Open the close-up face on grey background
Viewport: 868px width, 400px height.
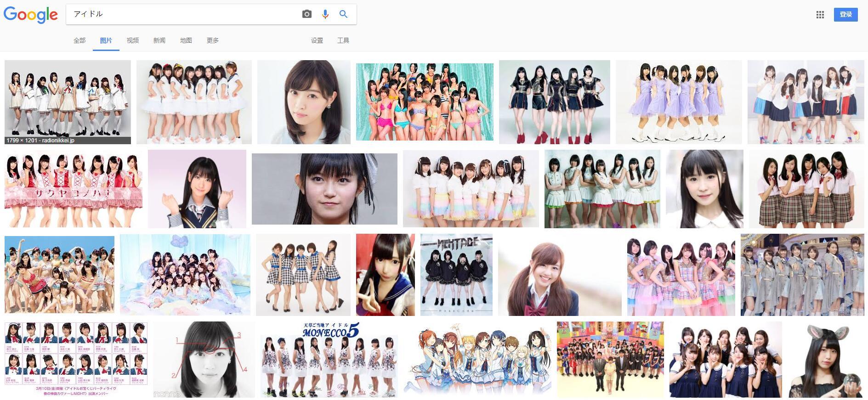click(324, 189)
